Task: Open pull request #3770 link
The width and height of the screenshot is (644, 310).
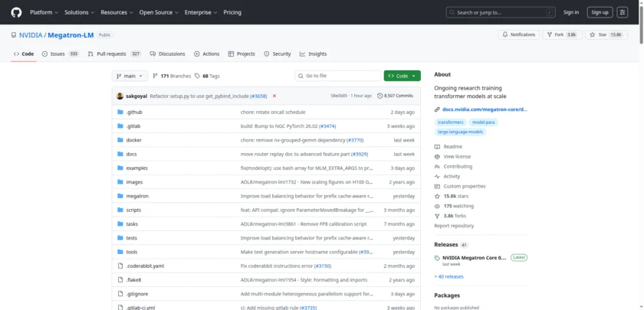Action: [x=355, y=140]
